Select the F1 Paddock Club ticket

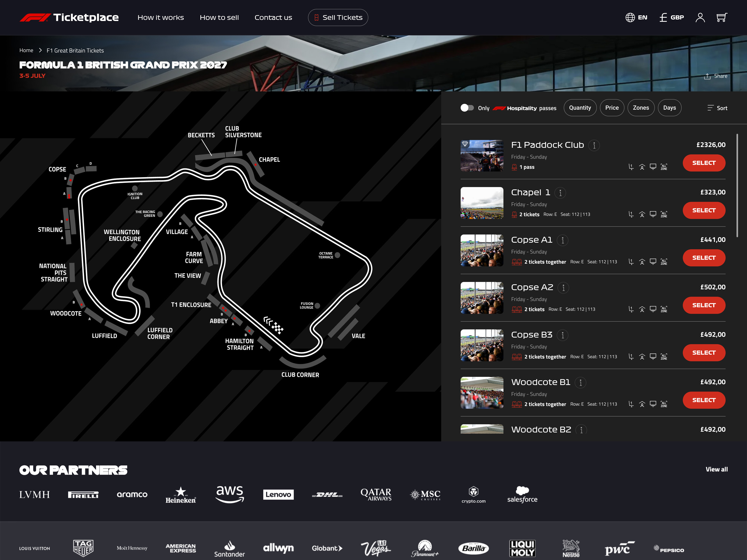tap(704, 163)
